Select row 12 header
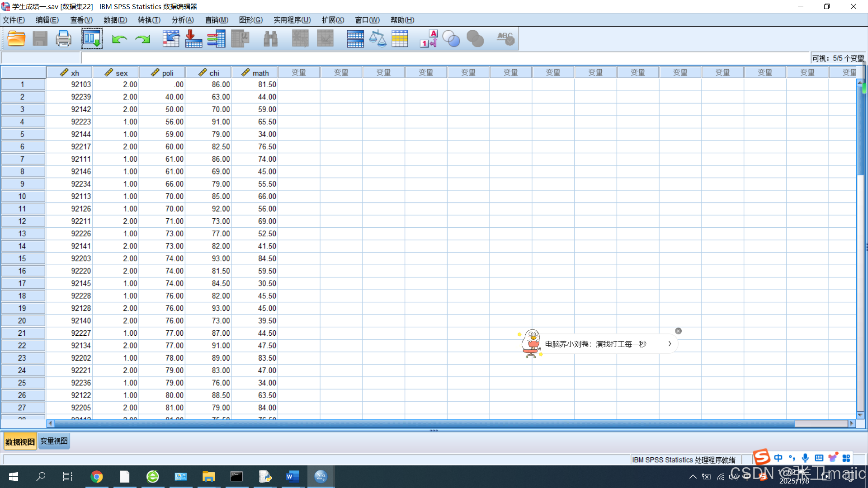The width and height of the screenshot is (868, 488). tap(22, 221)
